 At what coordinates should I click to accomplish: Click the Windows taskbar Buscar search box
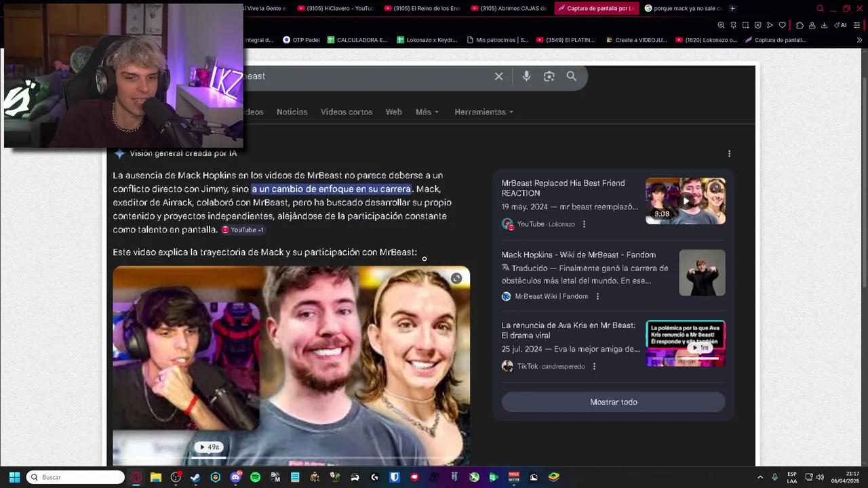point(75,477)
